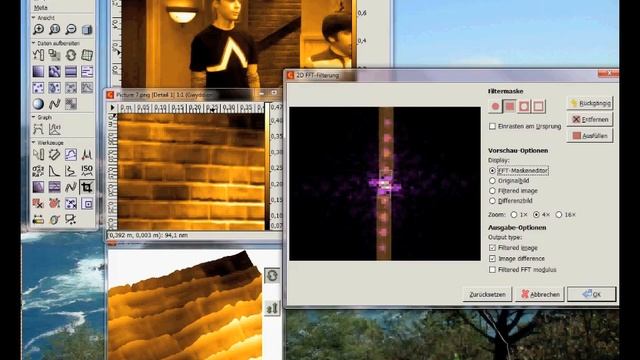Click the Ausfüllen button
Viewport: 640px width, 360px height.
(590, 136)
